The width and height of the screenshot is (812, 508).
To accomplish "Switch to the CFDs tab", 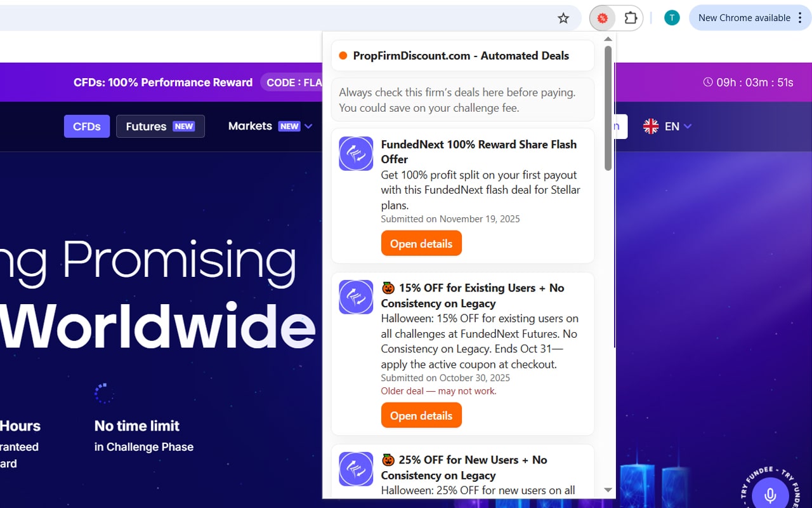I will pyautogui.click(x=87, y=126).
